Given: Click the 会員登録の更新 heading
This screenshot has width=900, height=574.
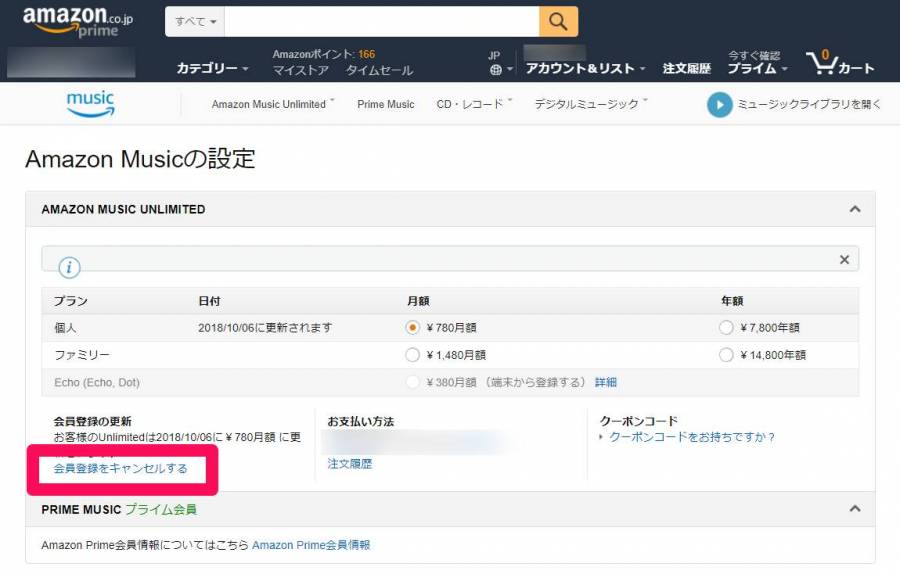Looking at the screenshot, I should [92, 421].
